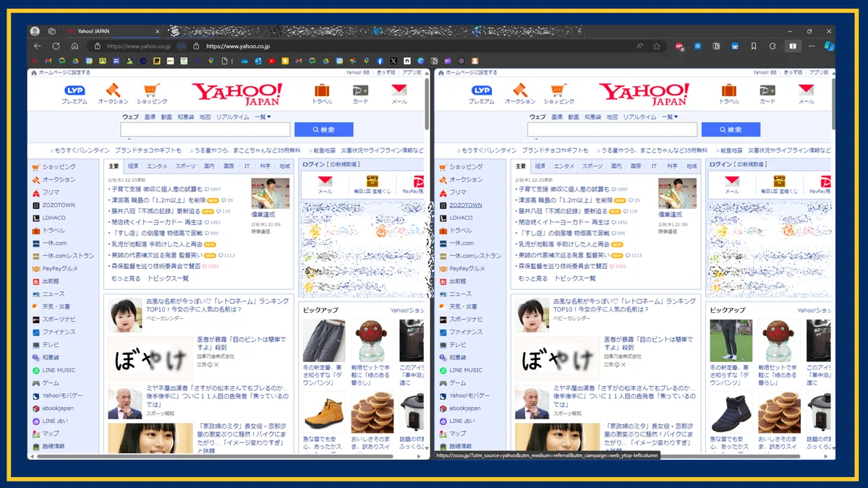Switch to スポーツ news tab in right pane
The width and height of the screenshot is (868, 488).
point(592,166)
